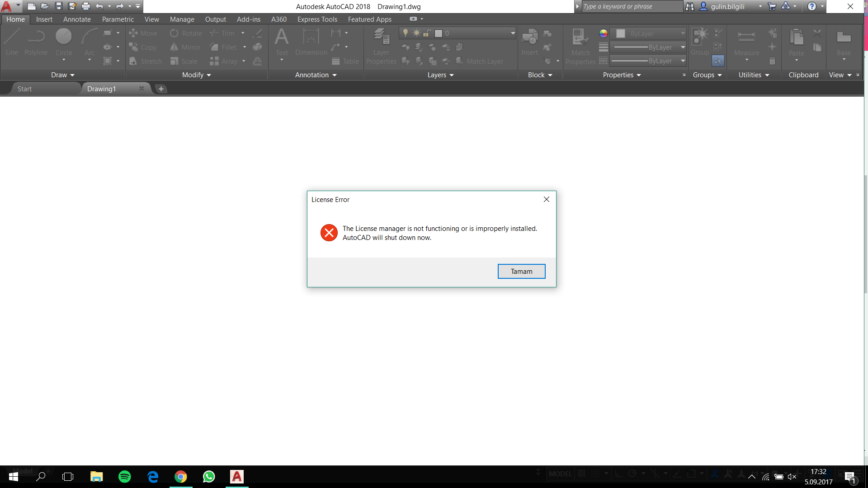Click the Scale tool
This screenshot has height=488, width=868.
coord(184,61)
